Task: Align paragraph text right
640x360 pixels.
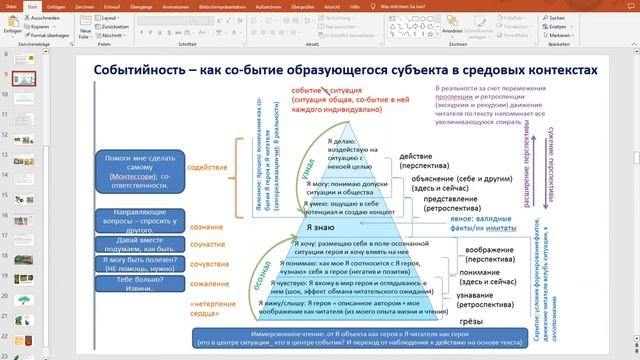Action: click(x=272, y=32)
